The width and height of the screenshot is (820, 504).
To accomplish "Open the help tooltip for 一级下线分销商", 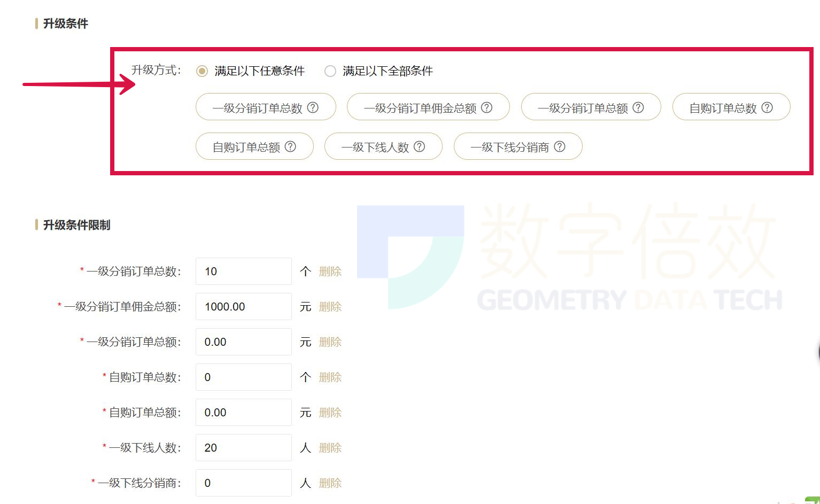I will coord(560,146).
